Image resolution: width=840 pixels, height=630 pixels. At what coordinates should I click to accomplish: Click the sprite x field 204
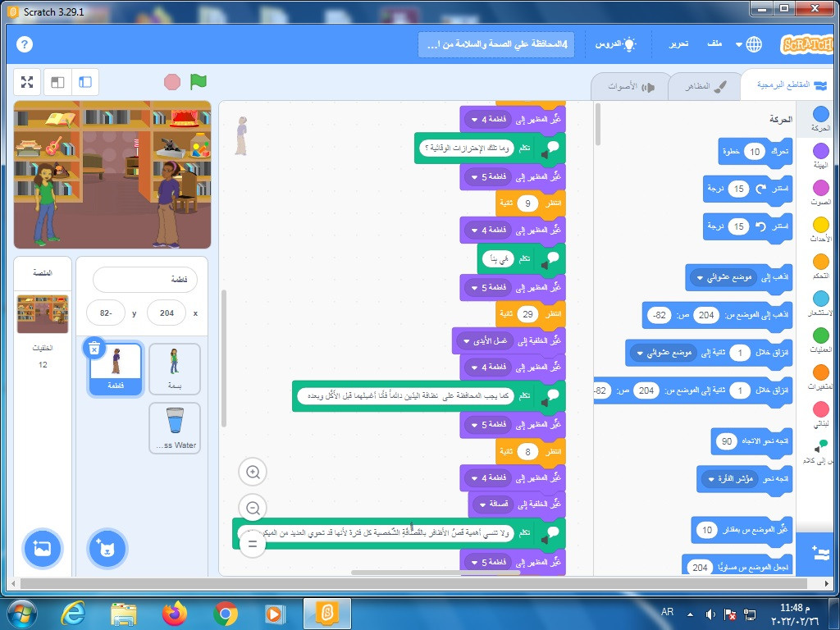(167, 313)
